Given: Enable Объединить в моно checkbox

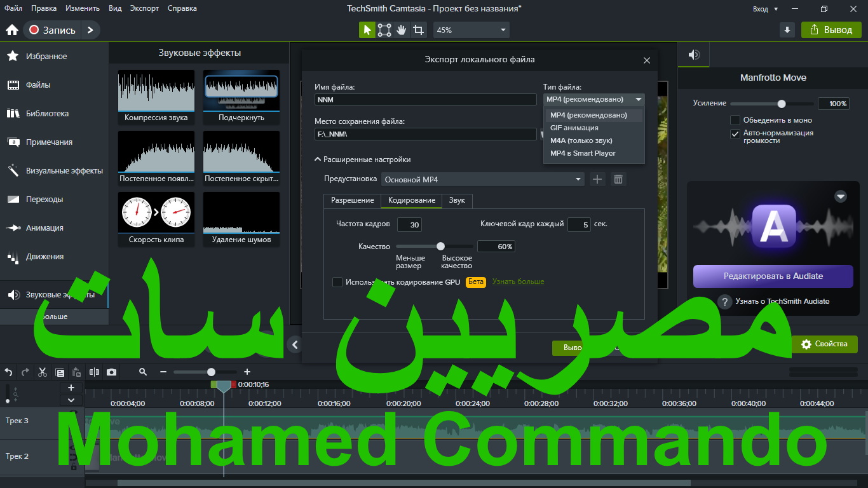Looking at the screenshot, I should click(735, 120).
